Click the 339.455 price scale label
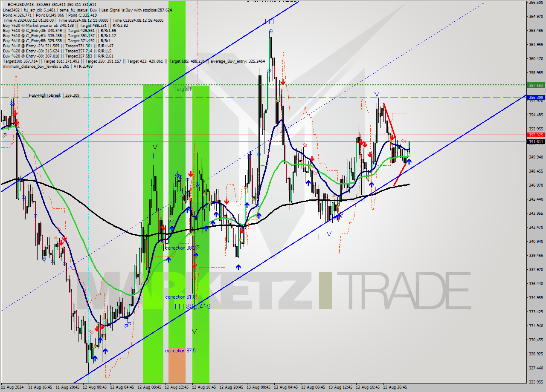This screenshot has width=546, height=392. 536,256
